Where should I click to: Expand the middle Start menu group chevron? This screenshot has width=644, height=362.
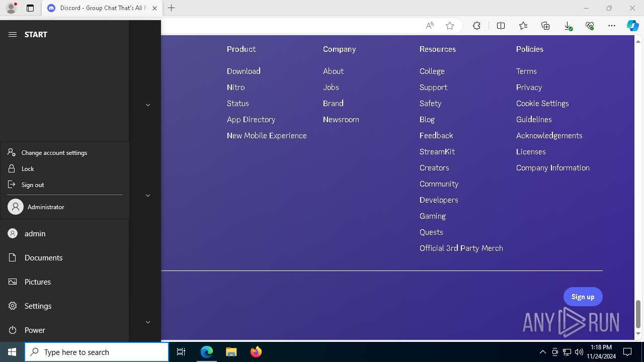[x=148, y=196]
